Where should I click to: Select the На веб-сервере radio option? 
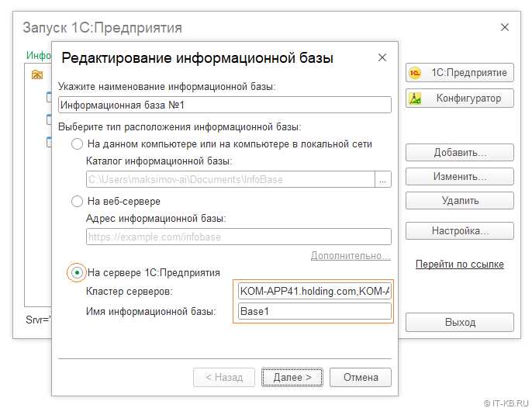77,201
